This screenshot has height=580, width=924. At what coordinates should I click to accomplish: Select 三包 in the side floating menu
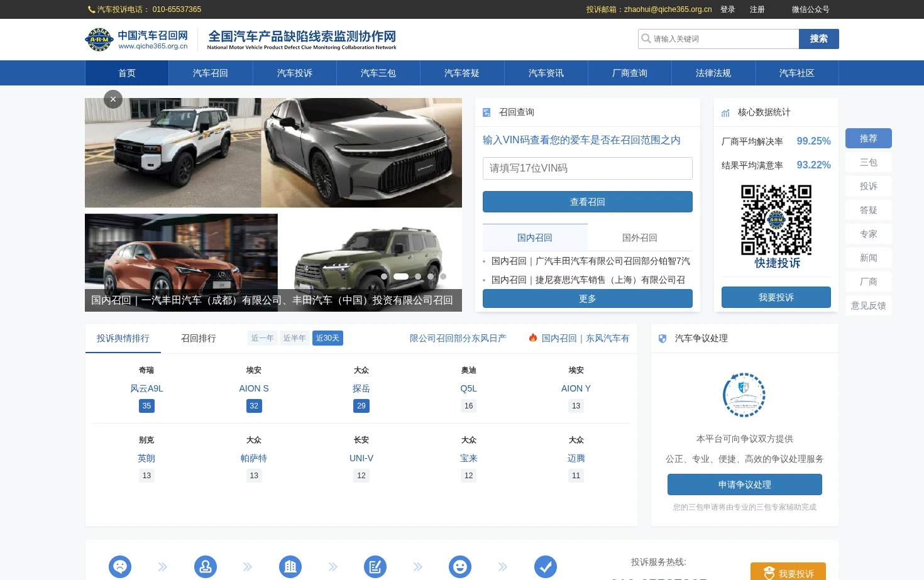[x=869, y=162]
